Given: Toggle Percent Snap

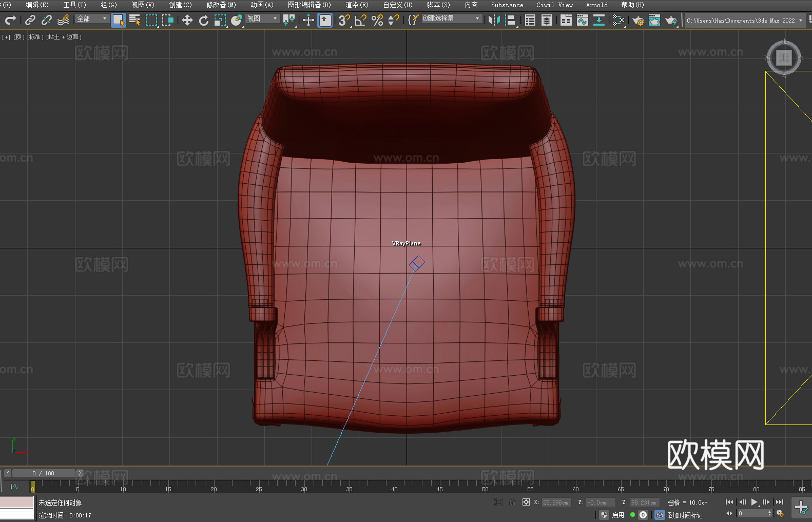Looking at the screenshot, I should coord(377,20).
